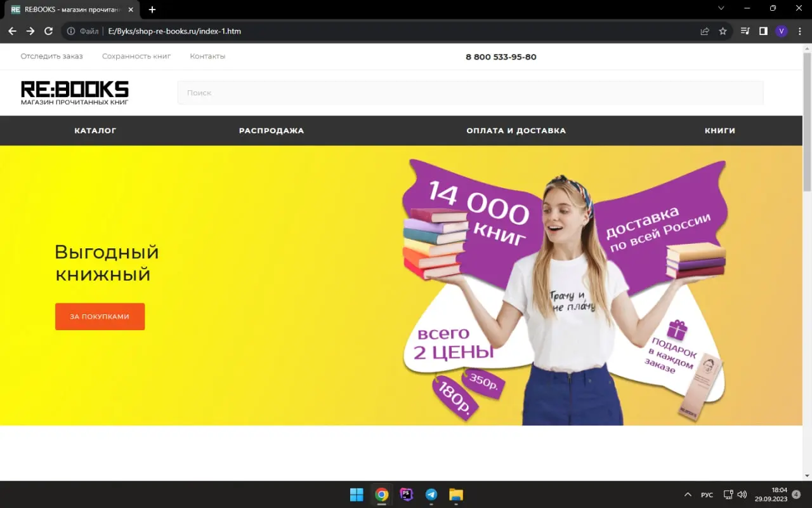The width and height of the screenshot is (812, 508).
Task: Open Сохранность книг link
Action: pos(136,57)
